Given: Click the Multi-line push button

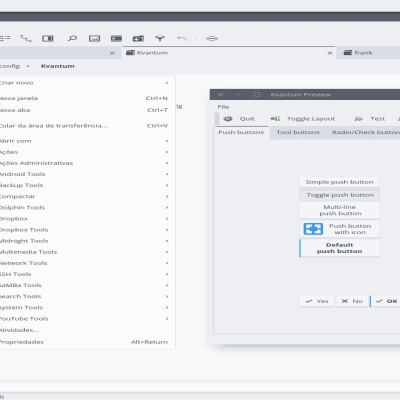Looking at the screenshot, I should [340, 210].
